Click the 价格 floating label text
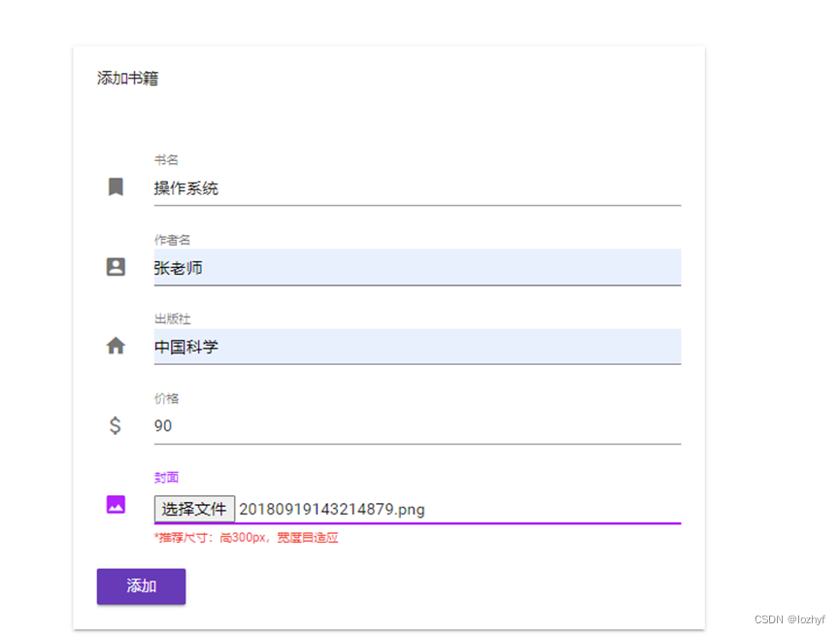 point(167,398)
